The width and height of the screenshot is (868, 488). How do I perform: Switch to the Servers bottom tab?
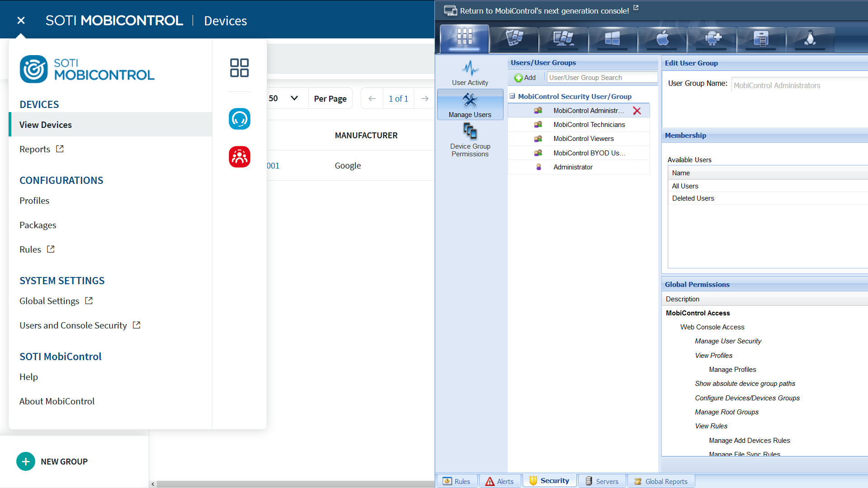tap(602, 481)
